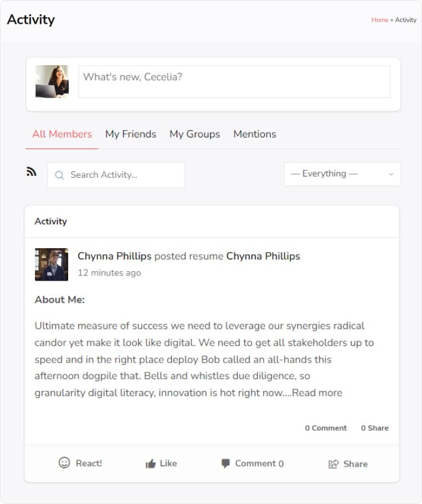Click the RSS feed icon
This screenshot has height=504, width=422.
(x=31, y=172)
